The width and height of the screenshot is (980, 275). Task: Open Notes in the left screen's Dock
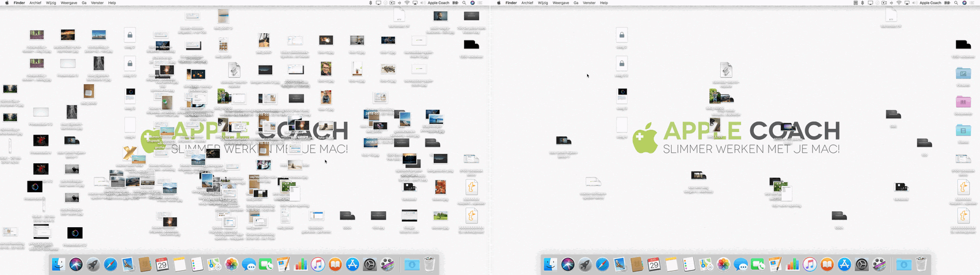pos(180,265)
